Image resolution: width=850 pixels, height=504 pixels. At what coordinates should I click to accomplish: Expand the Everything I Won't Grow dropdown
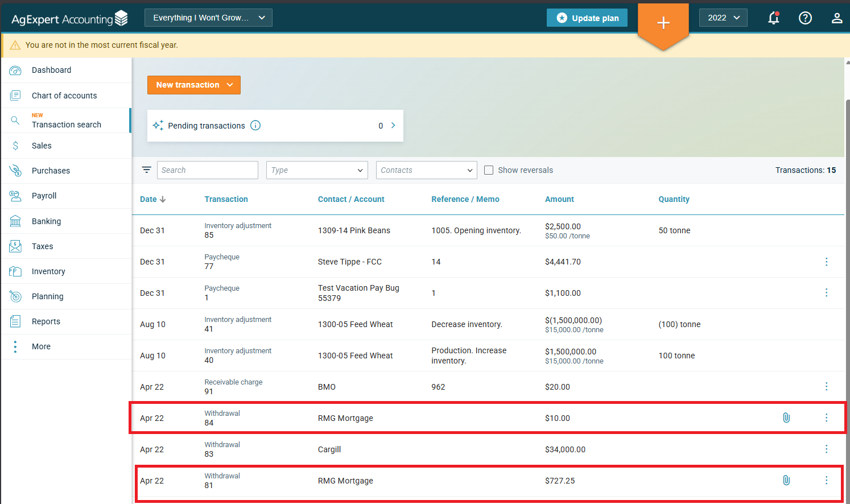click(x=208, y=18)
